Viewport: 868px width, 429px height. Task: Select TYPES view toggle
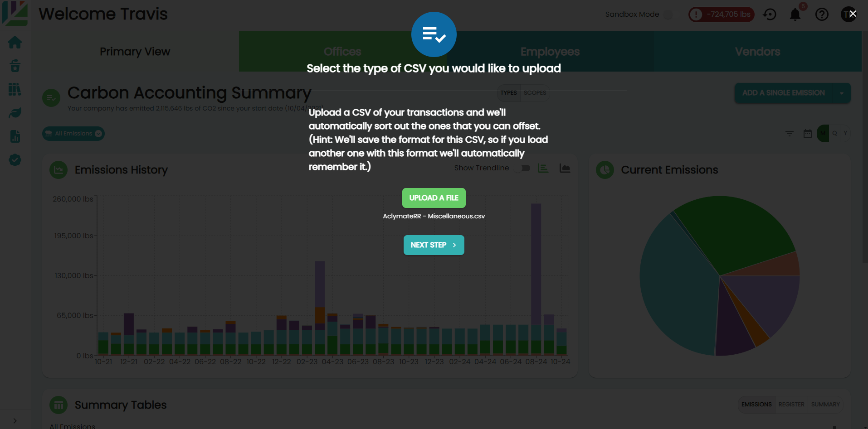tap(509, 93)
